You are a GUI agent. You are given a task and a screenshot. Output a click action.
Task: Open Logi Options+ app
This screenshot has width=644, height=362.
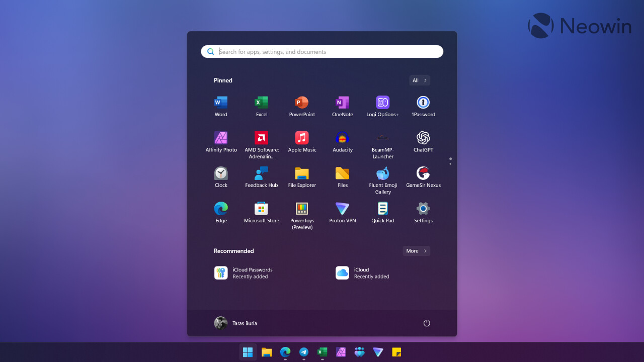click(x=383, y=107)
